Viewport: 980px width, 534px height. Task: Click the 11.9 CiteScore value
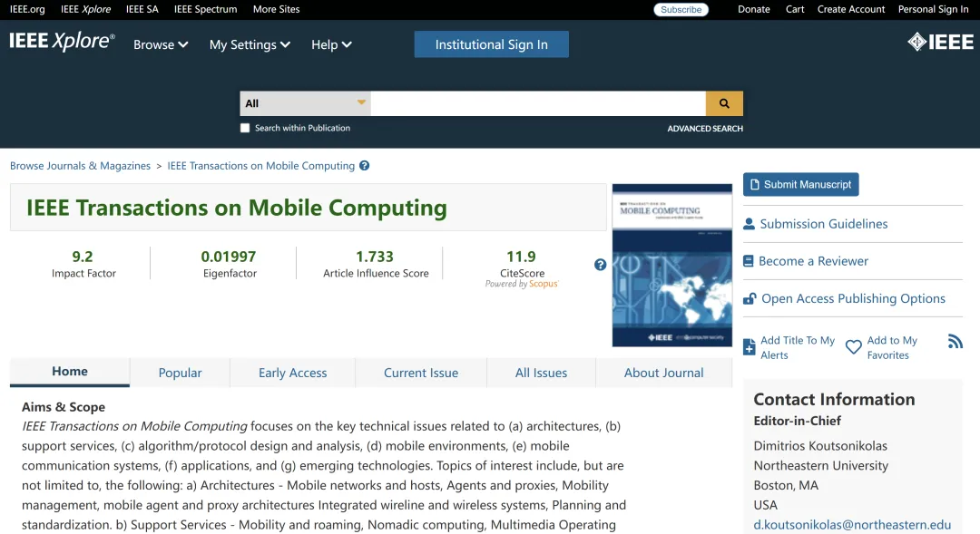(x=521, y=257)
